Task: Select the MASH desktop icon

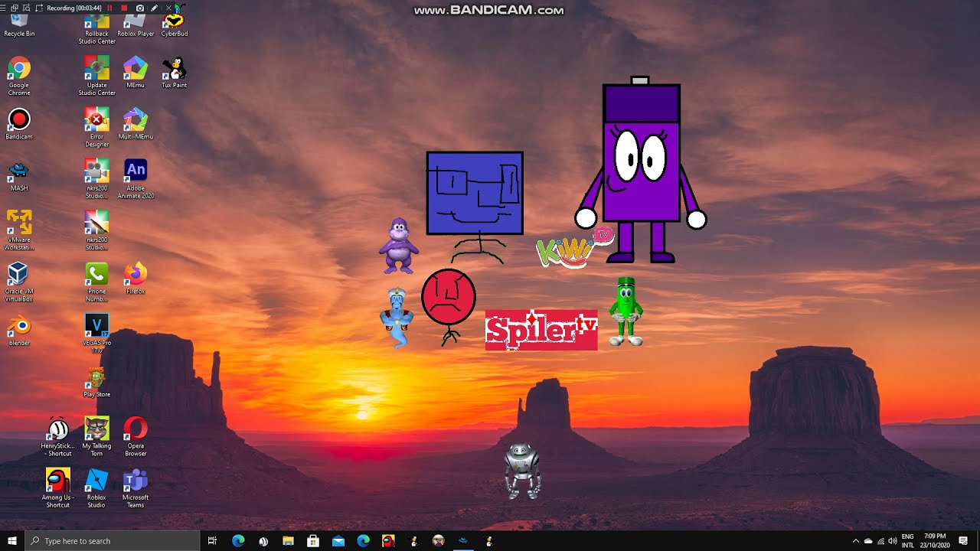Action: tap(19, 176)
